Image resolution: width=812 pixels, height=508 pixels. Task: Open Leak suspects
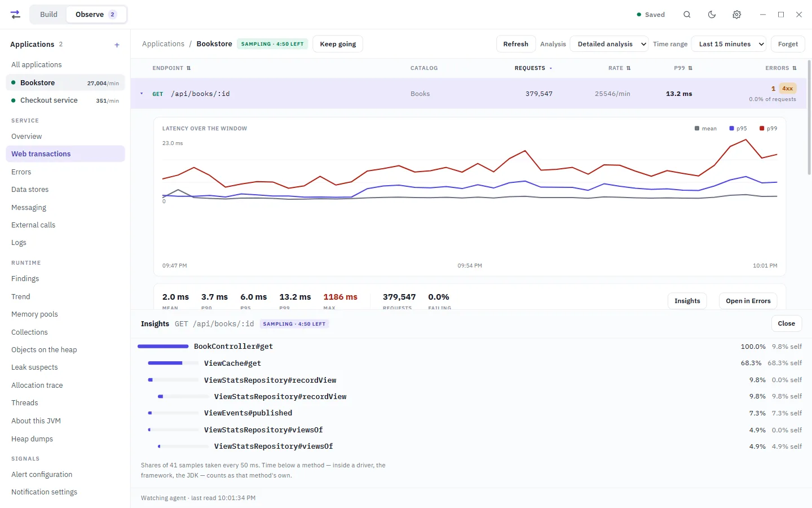tap(65, 367)
